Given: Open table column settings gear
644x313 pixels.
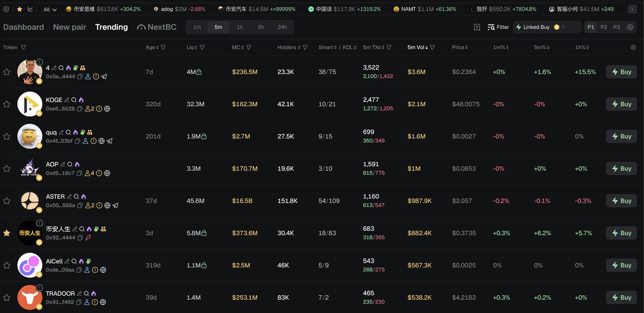Looking at the screenshot, I should tap(633, 47).
